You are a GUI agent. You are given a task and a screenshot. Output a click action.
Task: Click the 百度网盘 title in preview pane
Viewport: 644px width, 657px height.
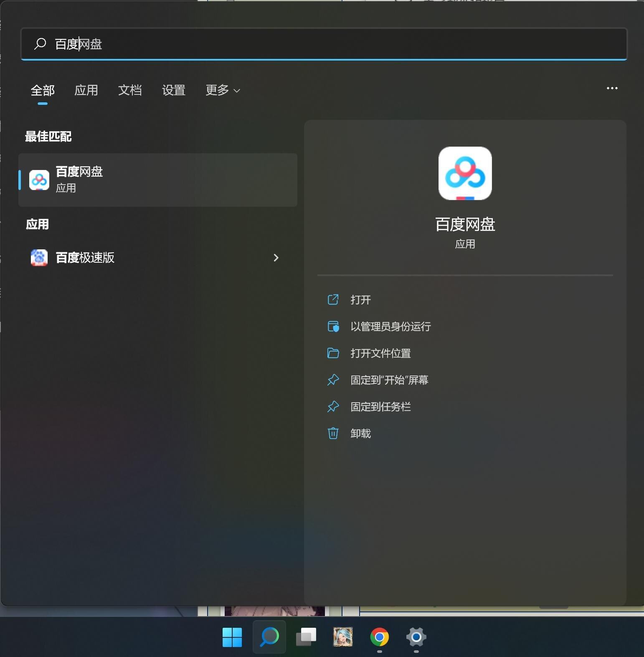[x=465, y=225]
